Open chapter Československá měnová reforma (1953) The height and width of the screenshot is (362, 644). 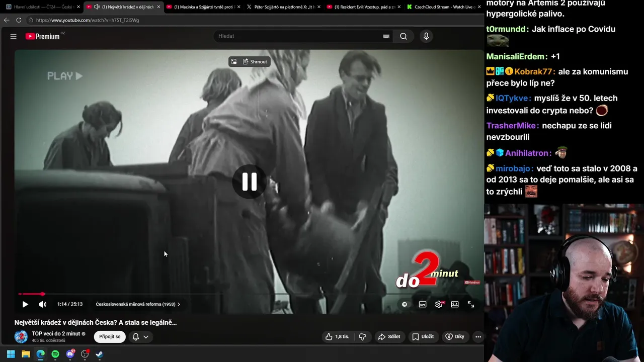click(x=138, y=304)
